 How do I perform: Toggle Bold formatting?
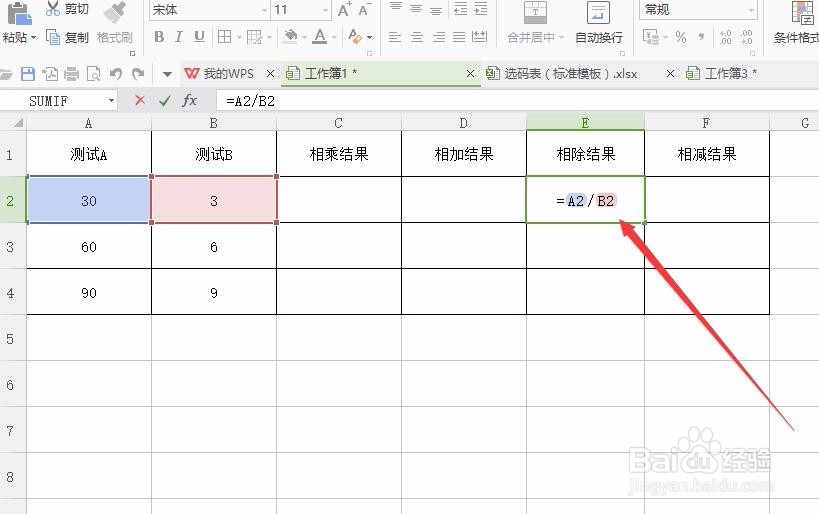coord(159,37)
